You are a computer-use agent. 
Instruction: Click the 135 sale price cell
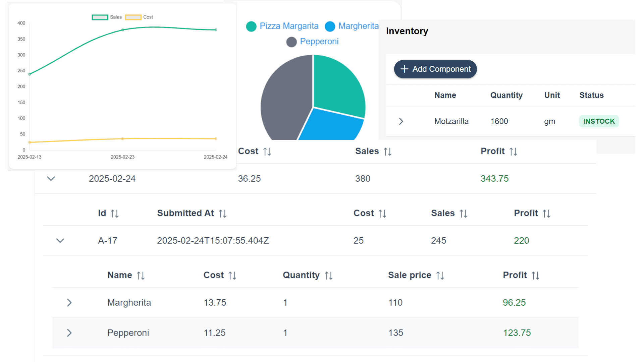coord(395,333)
